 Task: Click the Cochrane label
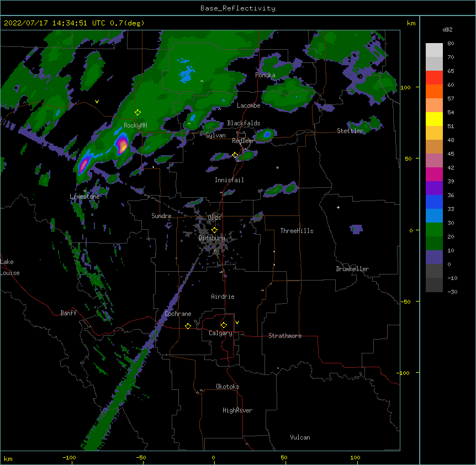click(178, 314)
